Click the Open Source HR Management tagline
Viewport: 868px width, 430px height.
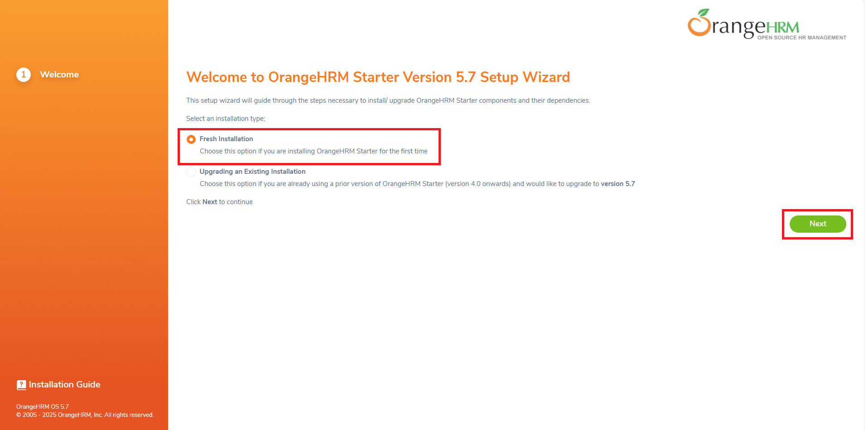[801, 38]
